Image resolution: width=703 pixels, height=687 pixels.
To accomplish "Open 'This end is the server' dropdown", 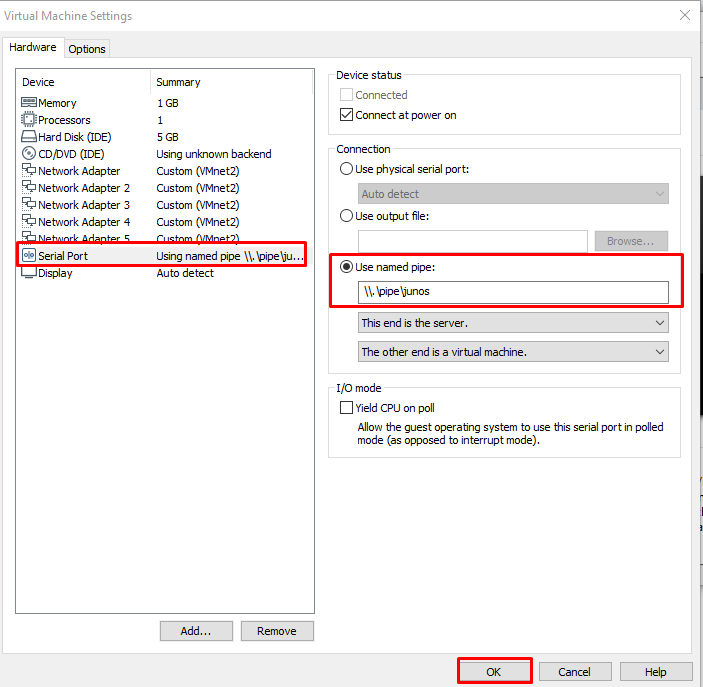I will (x=513, y=323).
